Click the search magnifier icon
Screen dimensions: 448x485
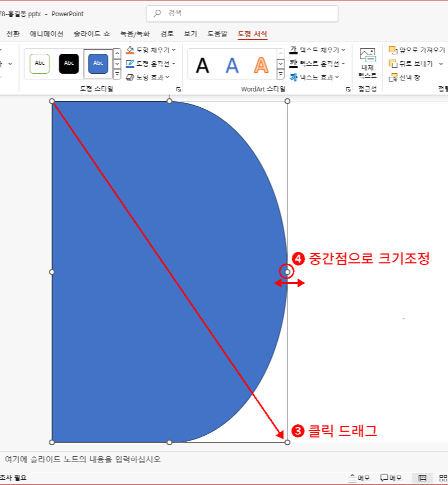click(x=157, y=13)
